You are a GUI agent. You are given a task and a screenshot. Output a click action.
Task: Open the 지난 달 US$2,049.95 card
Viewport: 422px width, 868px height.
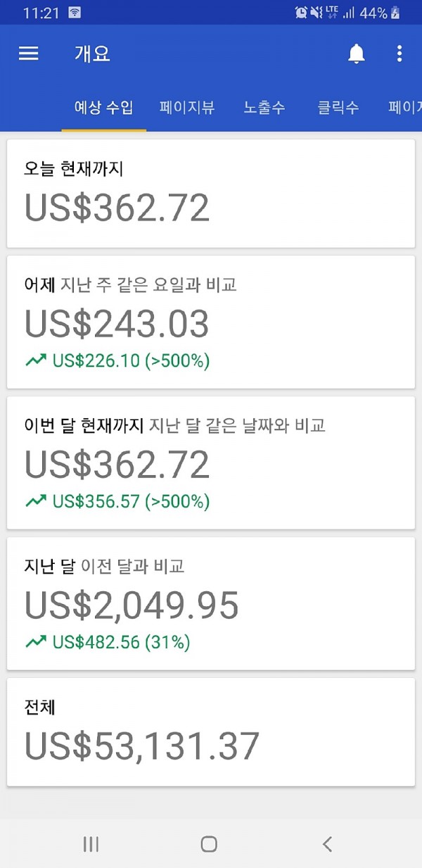[211, 604]
